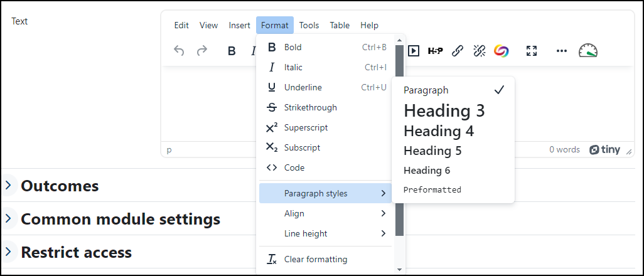Viewport: 644px width, 276px height.
Task: Open the Line height submenu
Action: tap(326, 234)
